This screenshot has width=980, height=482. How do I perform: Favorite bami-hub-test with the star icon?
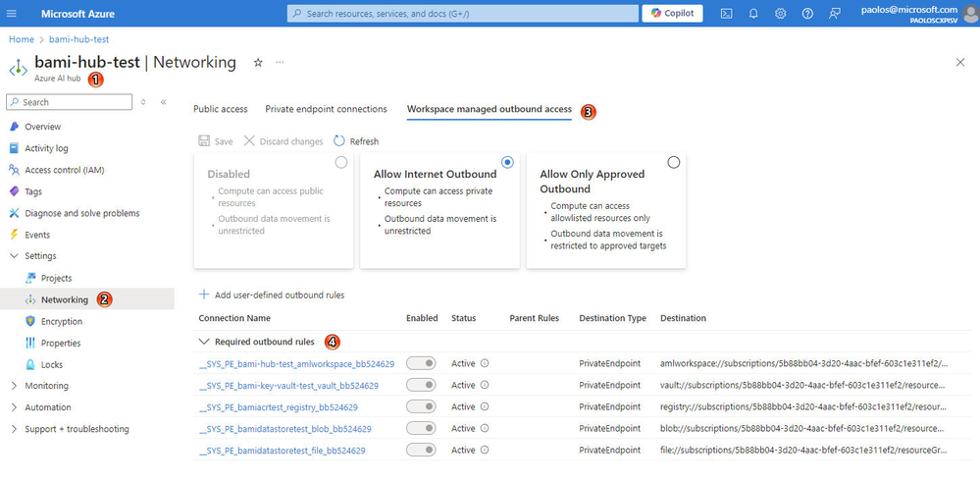pyautogui.click(x=257, y=62)
